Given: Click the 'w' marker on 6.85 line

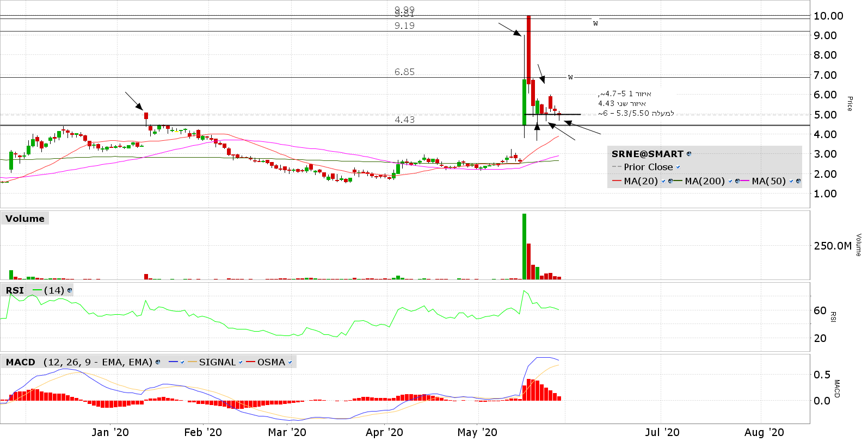Looking at the screenshot, I should pos(570,77).
